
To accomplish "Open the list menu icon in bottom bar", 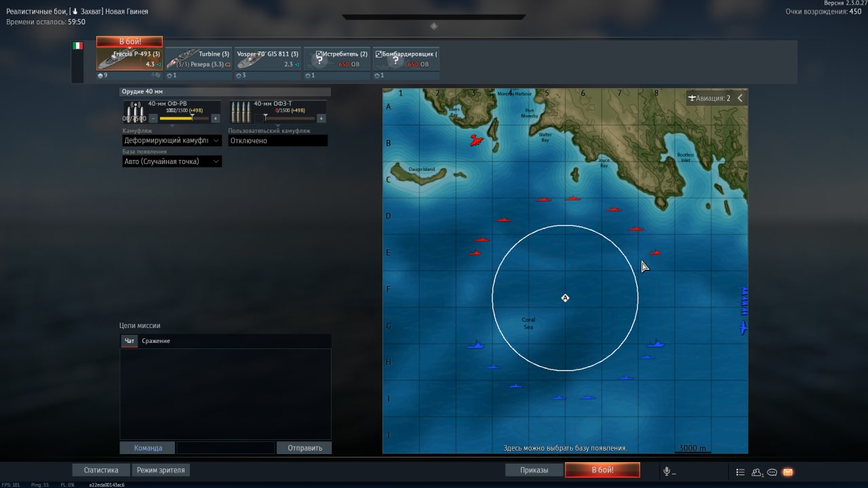I will click(x=740, y=472).
